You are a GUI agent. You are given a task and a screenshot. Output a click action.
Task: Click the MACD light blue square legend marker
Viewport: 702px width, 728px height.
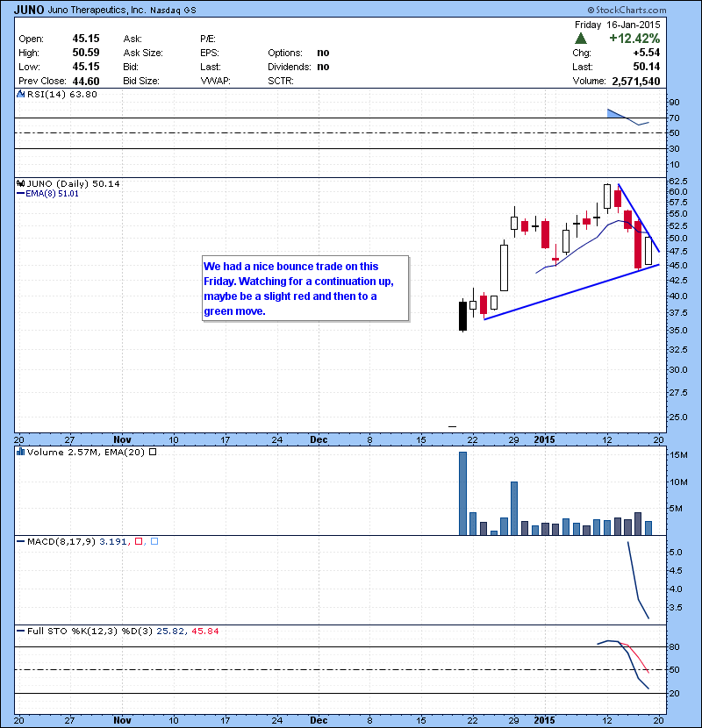pos(154,541)
